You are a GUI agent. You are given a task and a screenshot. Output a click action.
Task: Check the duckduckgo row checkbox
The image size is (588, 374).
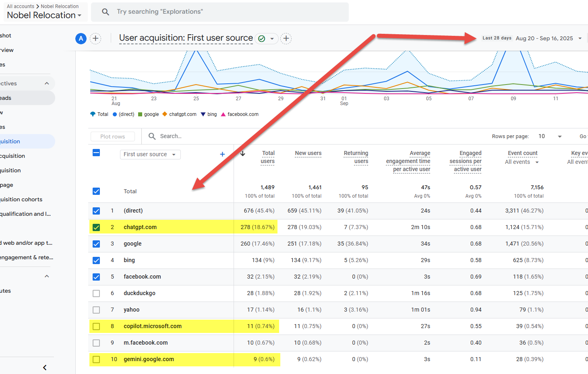point(96,293)
